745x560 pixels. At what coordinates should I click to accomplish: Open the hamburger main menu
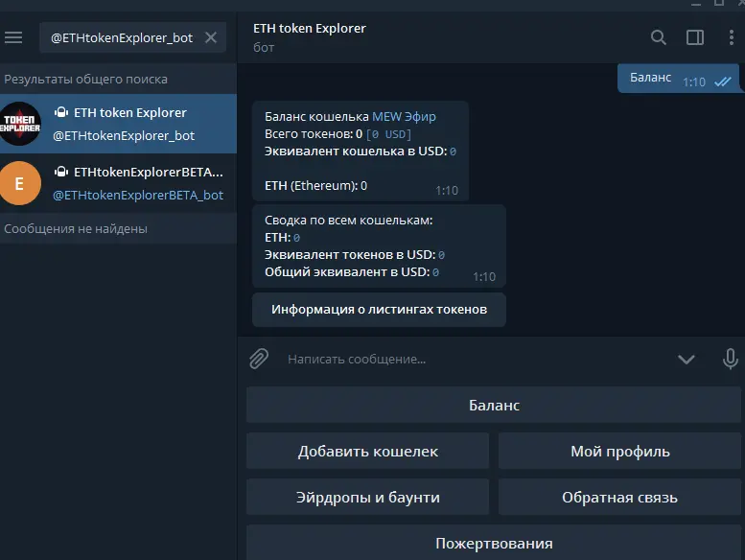click(x=13, y=37)
